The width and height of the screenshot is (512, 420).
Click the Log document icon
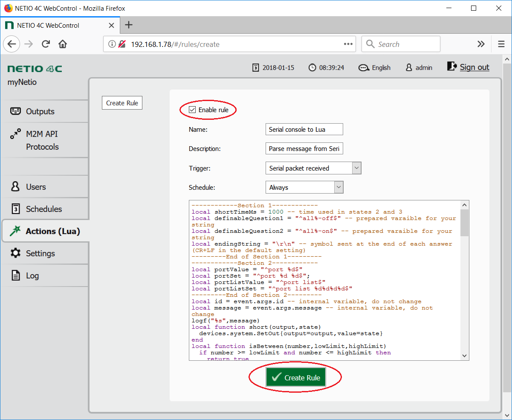point(15,275)
